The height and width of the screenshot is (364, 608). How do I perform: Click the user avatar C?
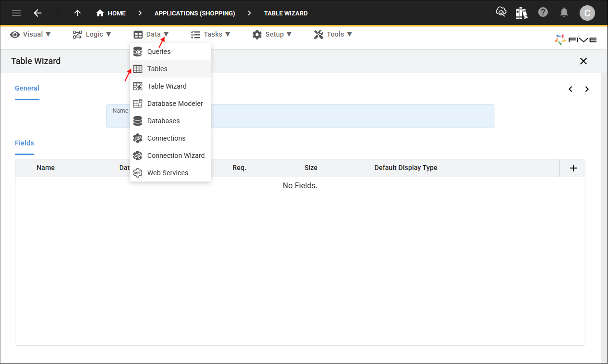point(587,13)
